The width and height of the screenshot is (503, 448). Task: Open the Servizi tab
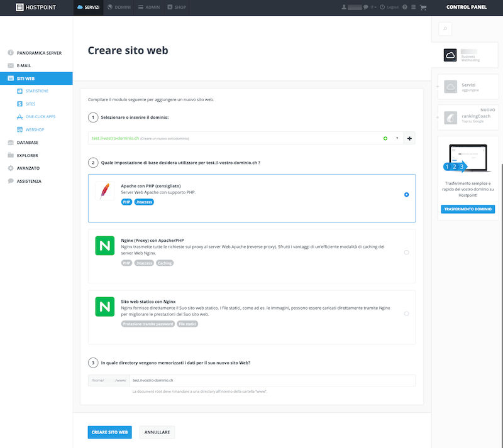(89, 7)
